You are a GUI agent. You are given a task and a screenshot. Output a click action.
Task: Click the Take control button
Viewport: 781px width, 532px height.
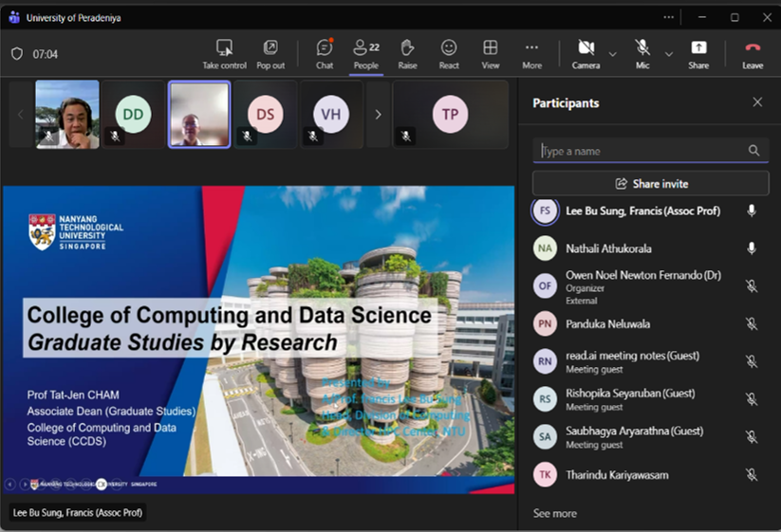coord(224,54)
